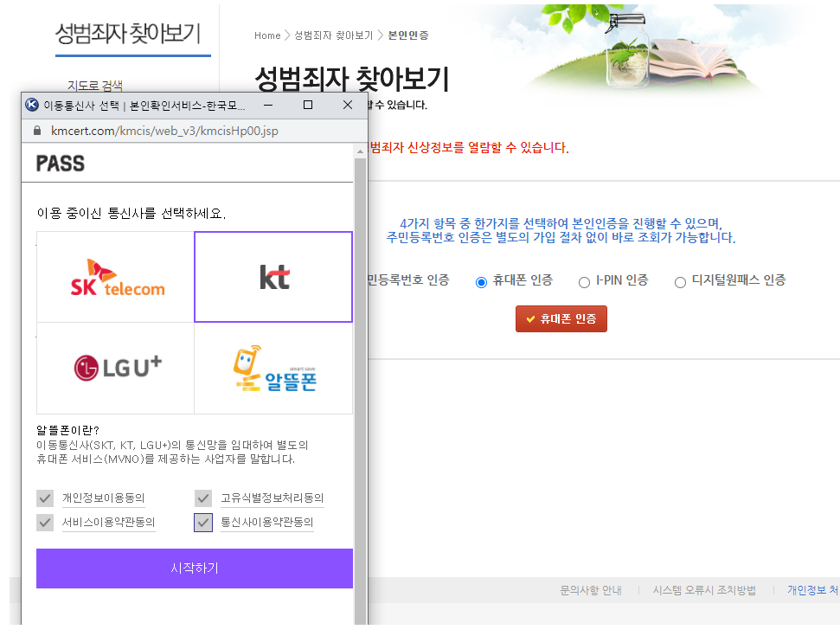This screenshot has width=840, height=636.
Task: Toggle 서비스이용약관동의 checkbox
Action: [45, 523]
